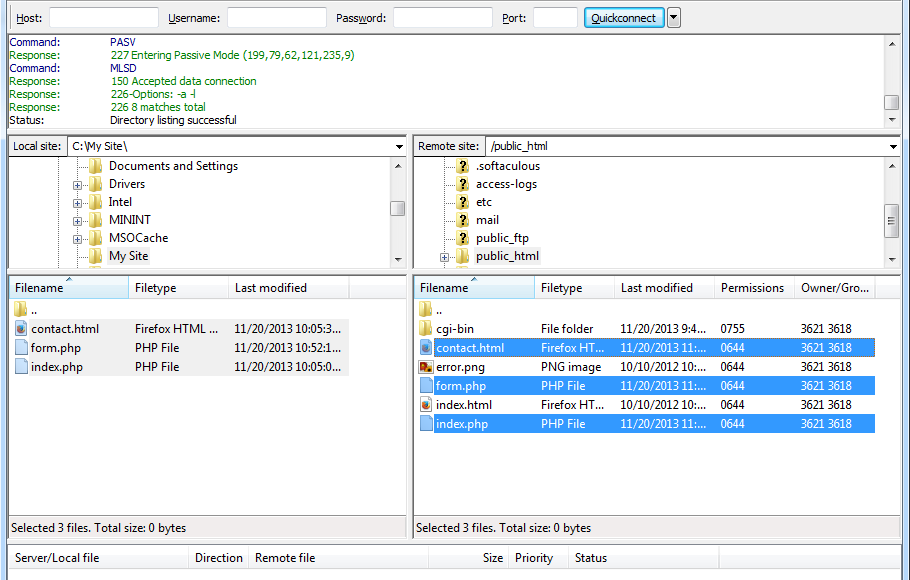Click the cgi-bin folder icon in remote list
Image resolution: width=910 pixels, height=580 pixels.
(x=425, y=329)
